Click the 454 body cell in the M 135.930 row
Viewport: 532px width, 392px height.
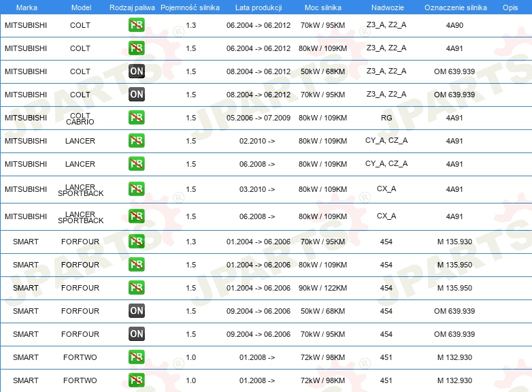[386, 242]
